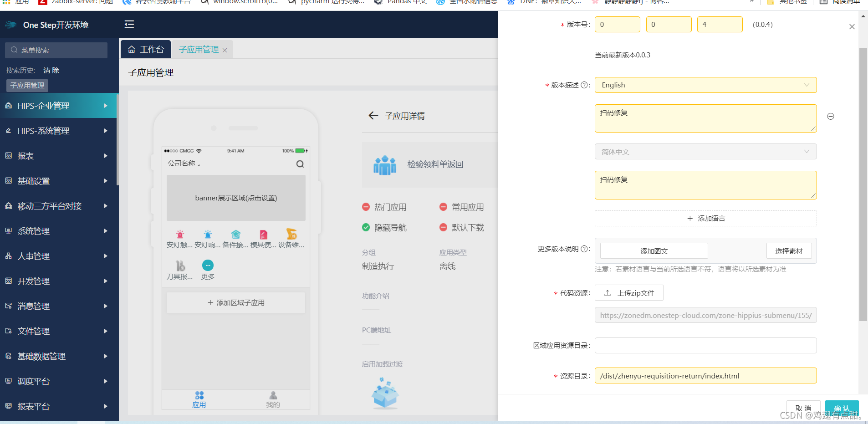Open the 更多 apps icon in phone preview
868x424 pixels.
point(208,266)
